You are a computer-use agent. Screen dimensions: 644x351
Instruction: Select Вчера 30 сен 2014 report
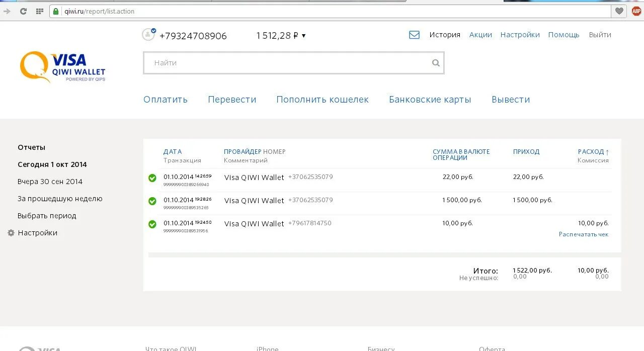[x=50, y=182]
